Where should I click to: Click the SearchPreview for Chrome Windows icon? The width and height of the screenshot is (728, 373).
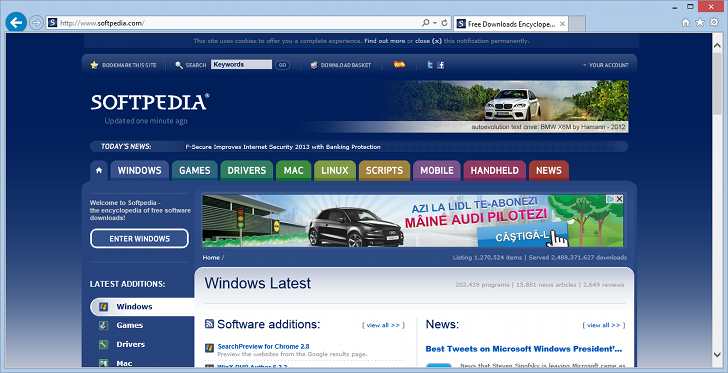[209, 347]
